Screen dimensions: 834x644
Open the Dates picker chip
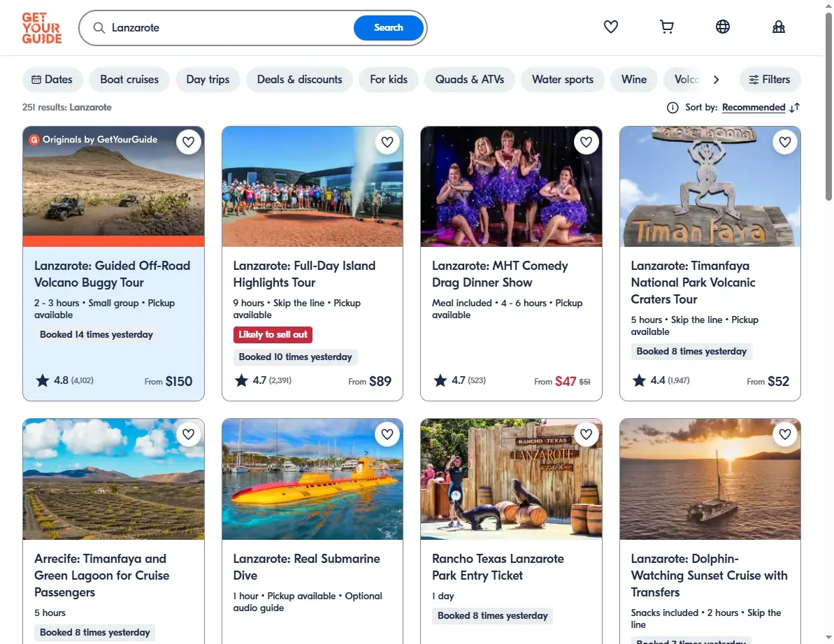pos(52,79)
